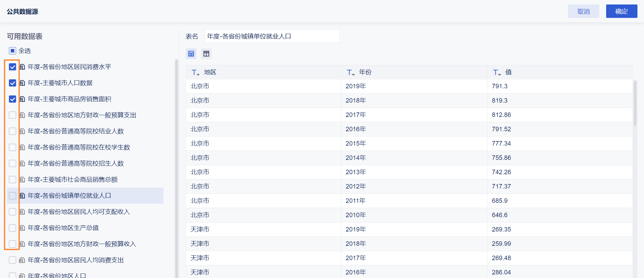The width and height of the screenshot is (644, 278).
Task: Click table icon beside 年度-各省份地区生产总值
Action: (x=22, y=228)
